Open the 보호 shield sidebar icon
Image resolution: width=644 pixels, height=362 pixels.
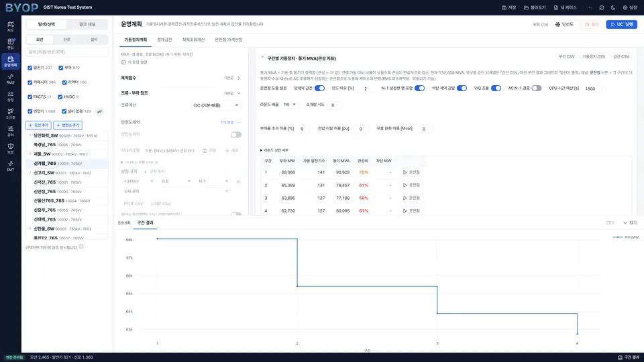click(10, 148)
